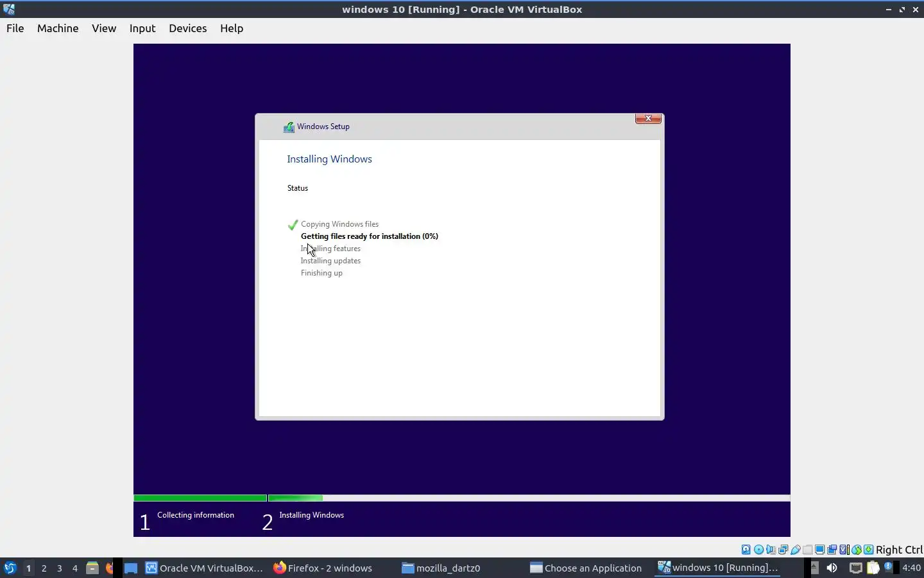Click the notification alert tray icon
The image size is (924, 578).
[888, 566]
